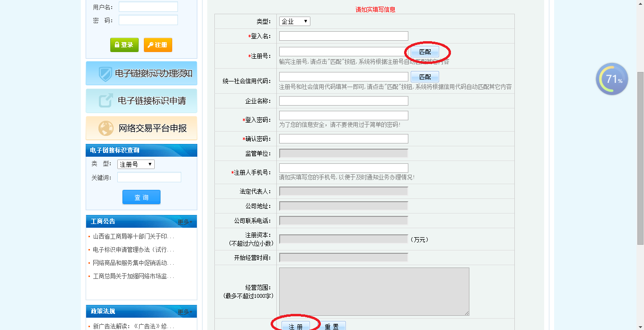Click 匹配 button beside 统一社会信用代码

click(x=424, y=77)
